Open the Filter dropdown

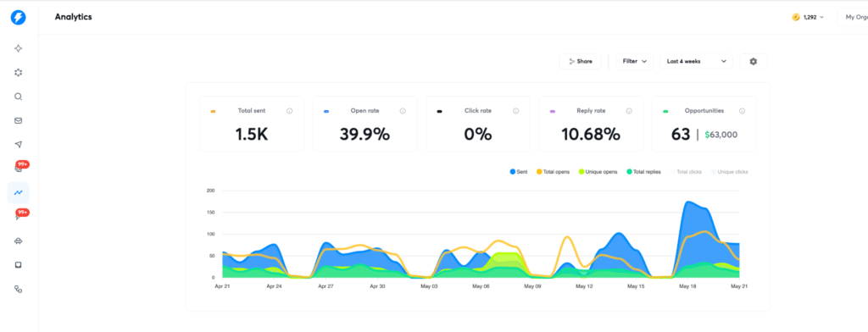(x=634, y=62)
